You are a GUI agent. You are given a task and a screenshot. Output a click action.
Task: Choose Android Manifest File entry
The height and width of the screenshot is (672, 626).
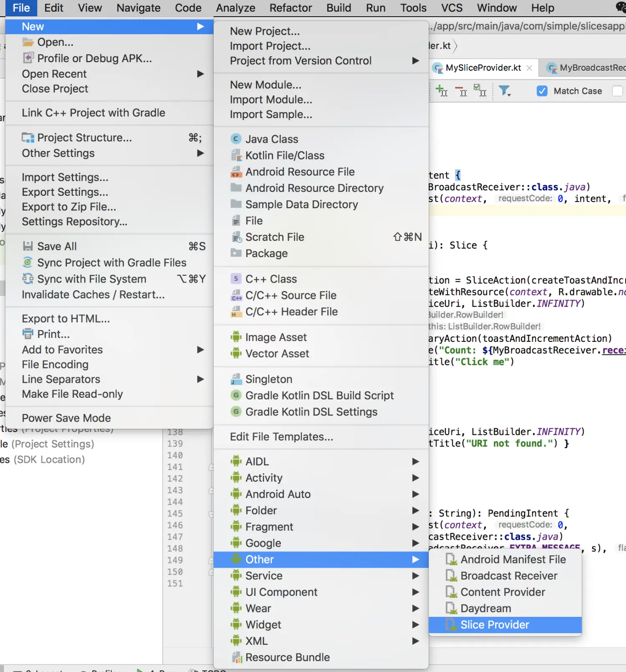pos(505,560)
